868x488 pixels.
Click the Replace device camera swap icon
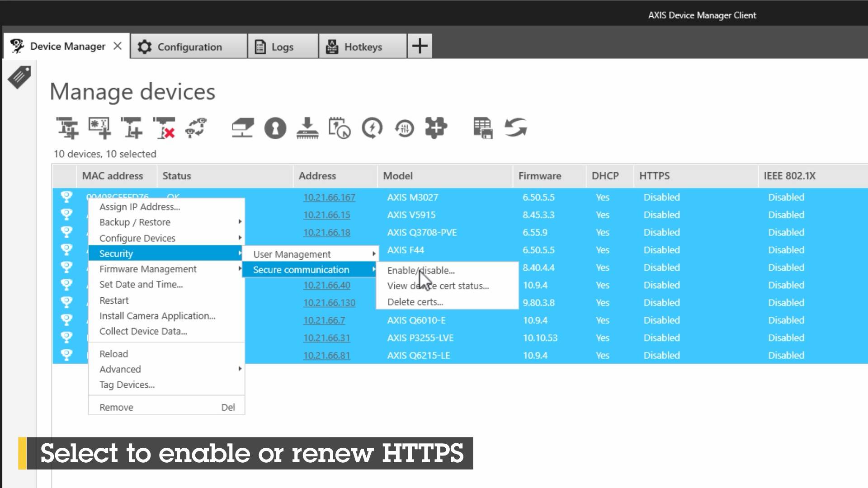[196, 128]
